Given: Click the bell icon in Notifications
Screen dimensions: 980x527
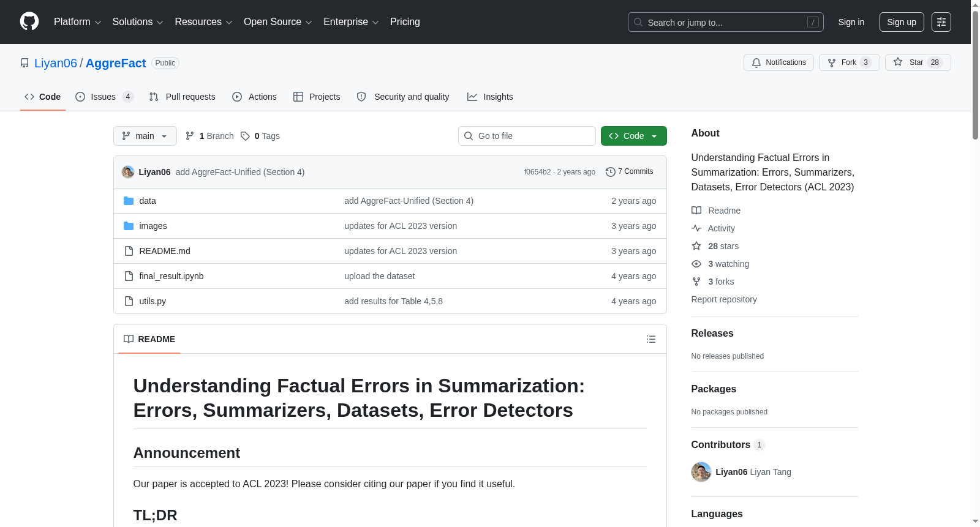Looking at the screenshot, I should 756,62.
